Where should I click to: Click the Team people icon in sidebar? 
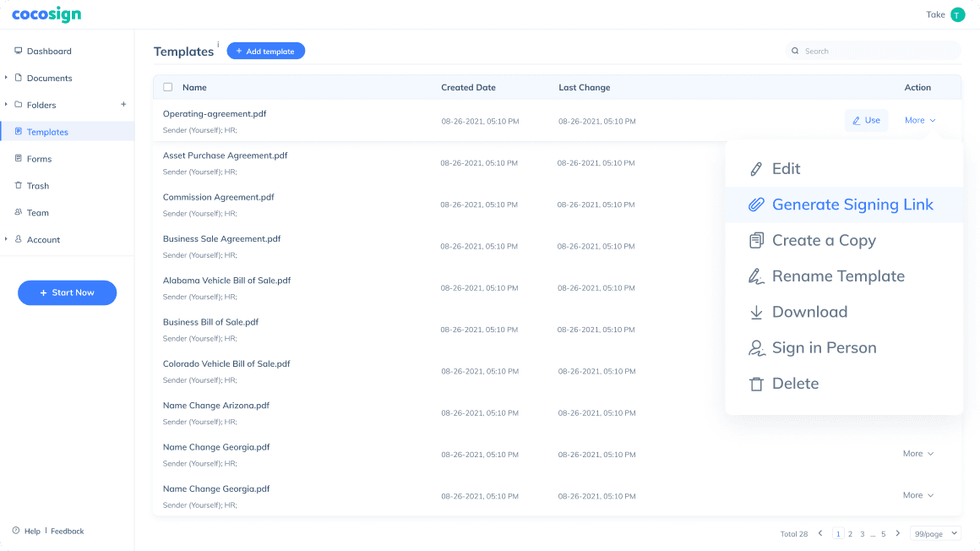coord(19,213)
